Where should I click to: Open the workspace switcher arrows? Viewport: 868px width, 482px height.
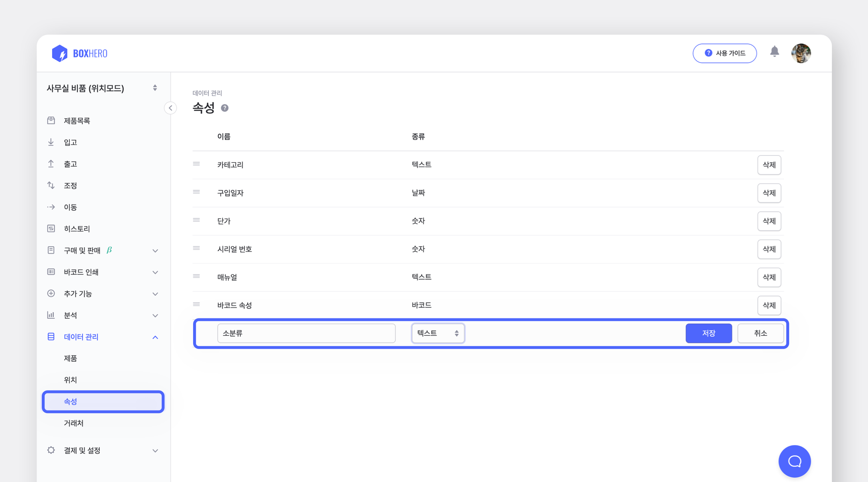click(x=155, y=87)
